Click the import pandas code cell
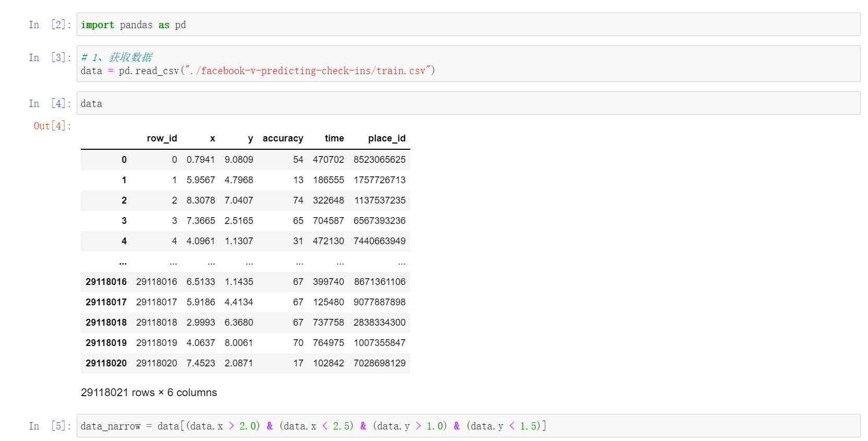The width and height of the screenshot is (868, 441). pos(468,25)
